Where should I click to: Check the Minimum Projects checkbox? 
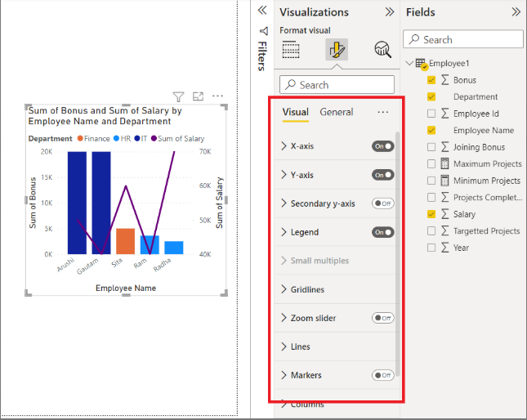(431, 181)
